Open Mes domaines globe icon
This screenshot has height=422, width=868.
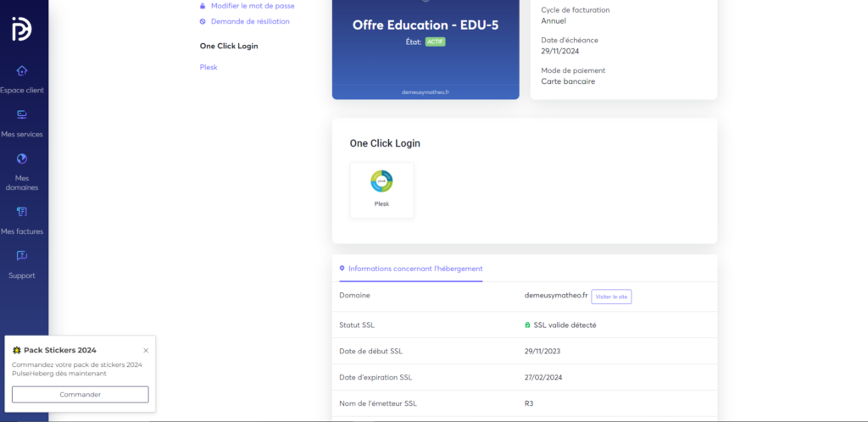(22, 158)
